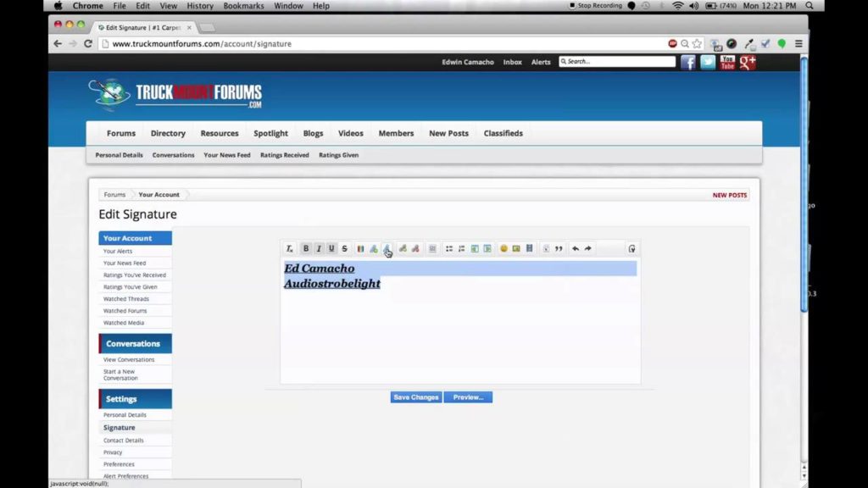
Task: Open Contact Details in Settings sidebar
Action: [123, 441]
